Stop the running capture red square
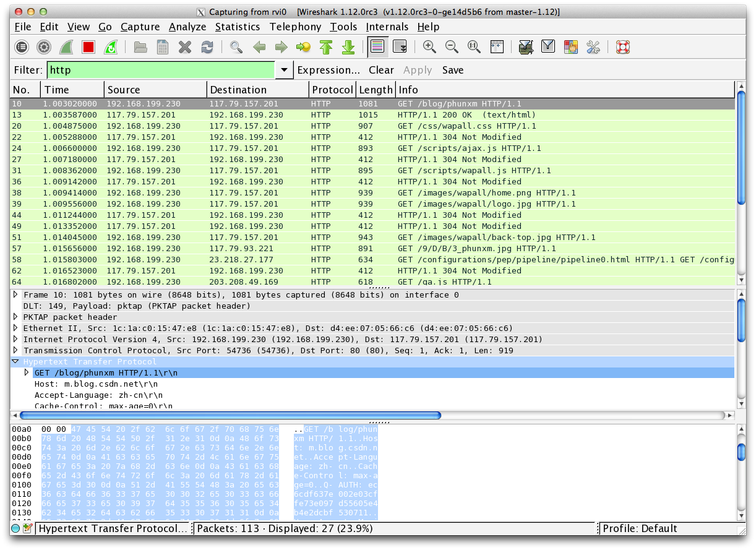 coord(88,47)
